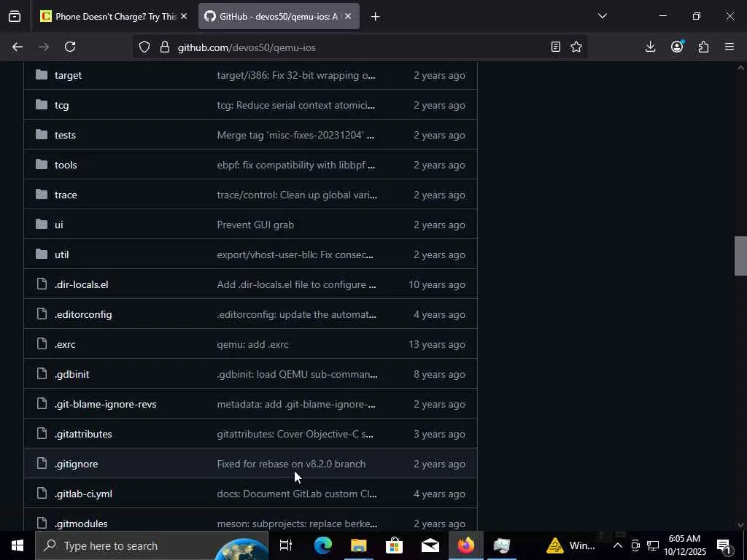Open the notification center icon
The height and width of the screenshot is (560, 747).
tap(724, 545)
